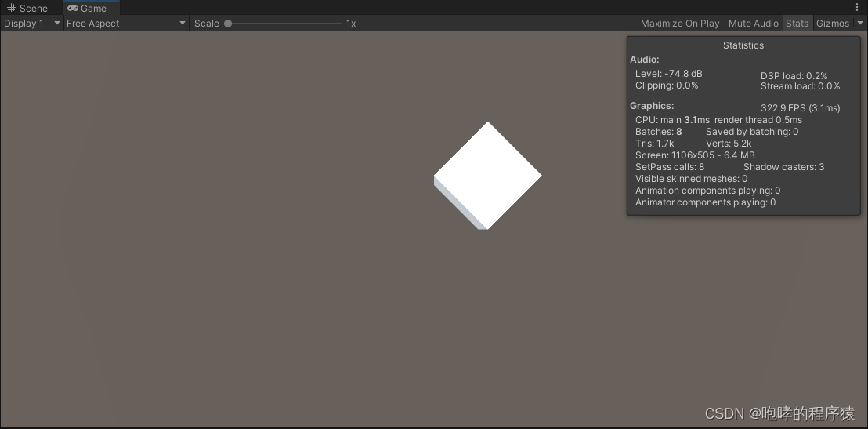
Task: Toggle the Gizmos button
Action: coord(833,24)
